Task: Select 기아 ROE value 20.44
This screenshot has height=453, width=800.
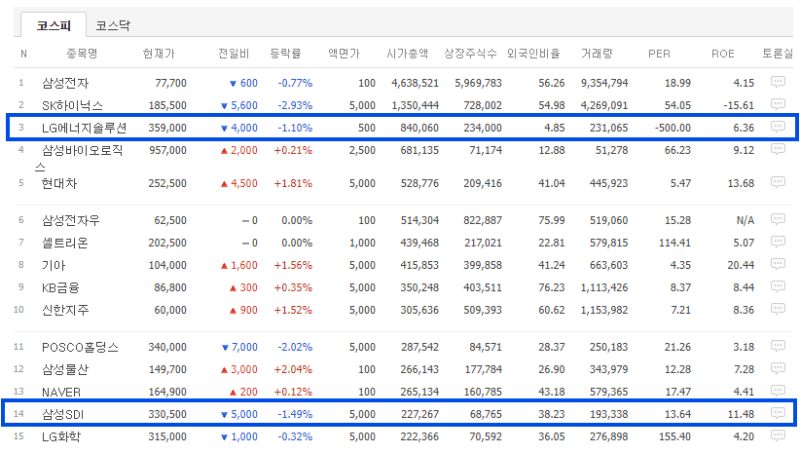Action: click(x=741, y=265)
